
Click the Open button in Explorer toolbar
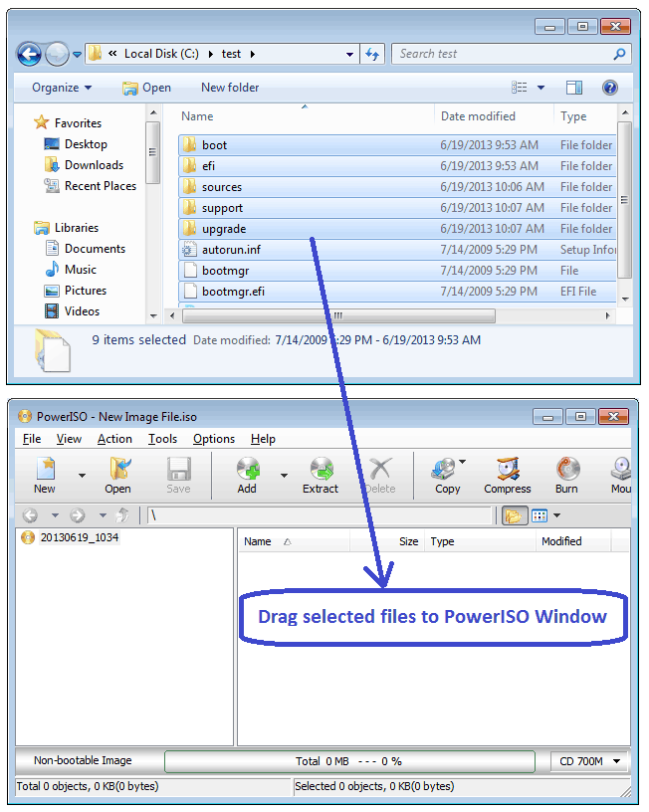[146, 88]
